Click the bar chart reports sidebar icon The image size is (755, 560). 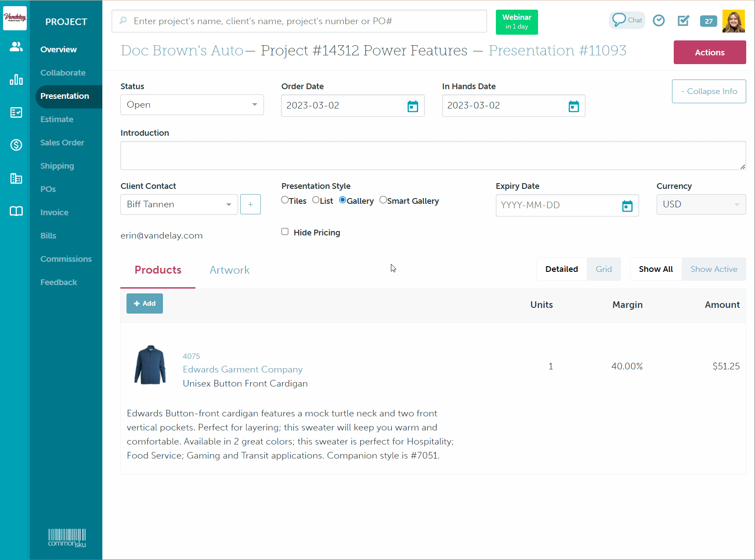[x=16, y=79]
